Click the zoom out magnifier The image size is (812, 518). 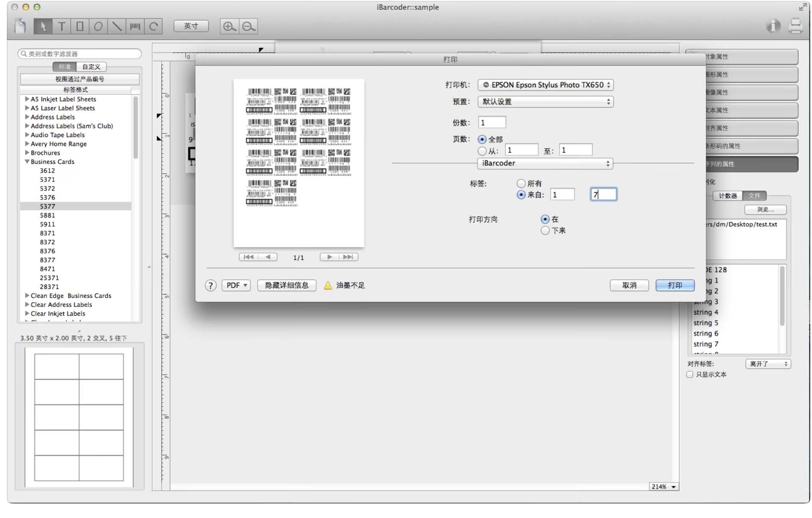click(x=248, y=27)
